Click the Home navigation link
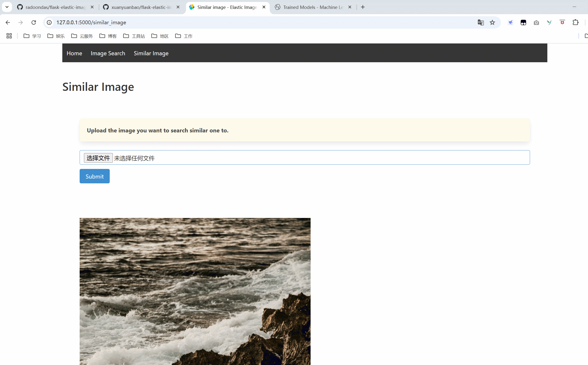This screenshot has width=588, height=365. point(74,53)
